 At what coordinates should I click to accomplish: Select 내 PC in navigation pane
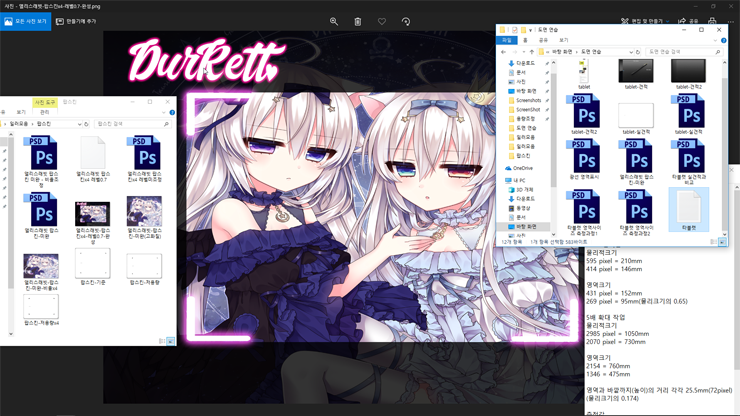click(x=515, y=180)
